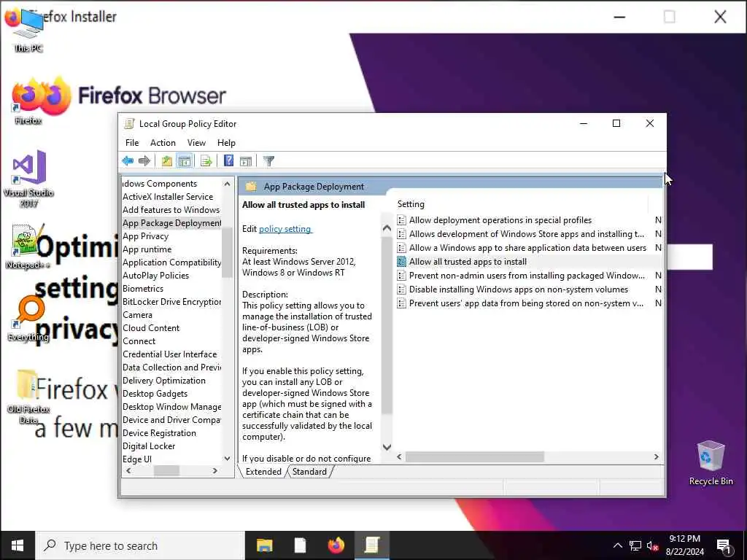Screen dimensions: 747x560
Task: Show hidden system tray icons
Action: pos(617,545)
